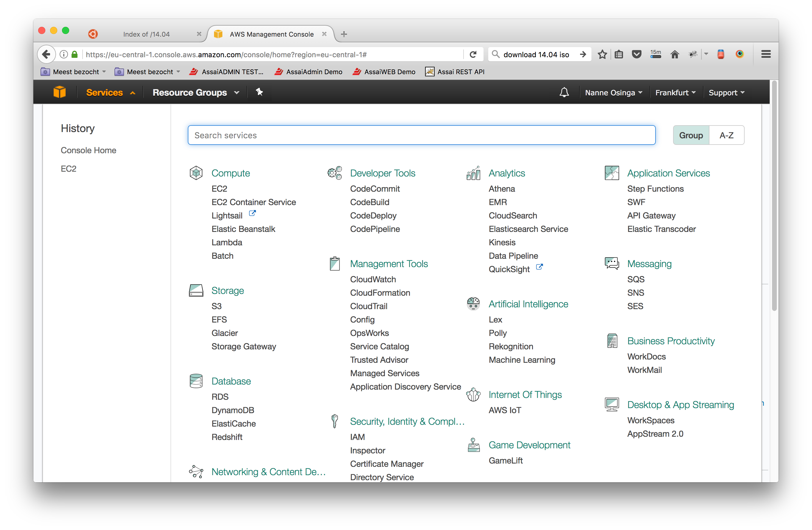This screenshot has width=812, height=530.
Task: Bookmark this page with the star icon
Action: pos(602,54)
